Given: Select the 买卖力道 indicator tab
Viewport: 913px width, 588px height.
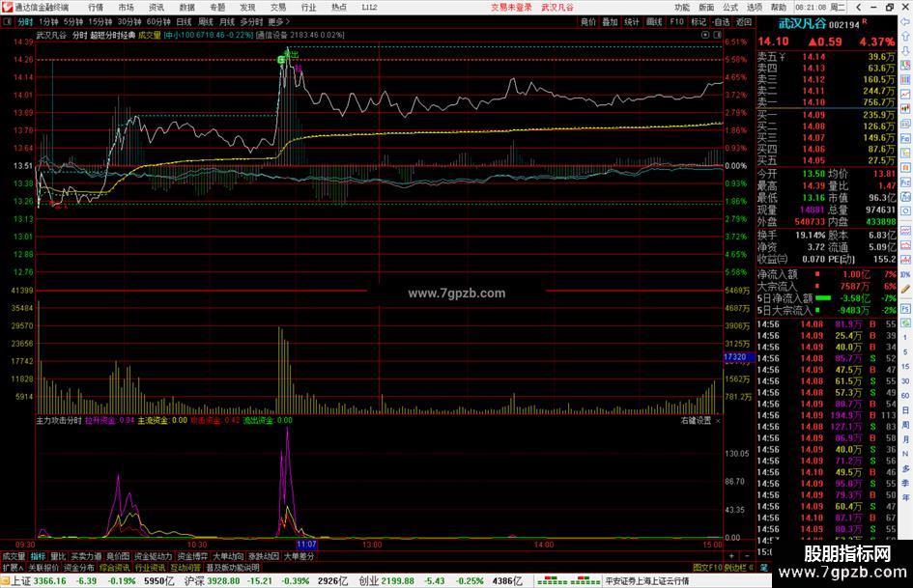Looking at the screenshot, I should pos(86,556).
